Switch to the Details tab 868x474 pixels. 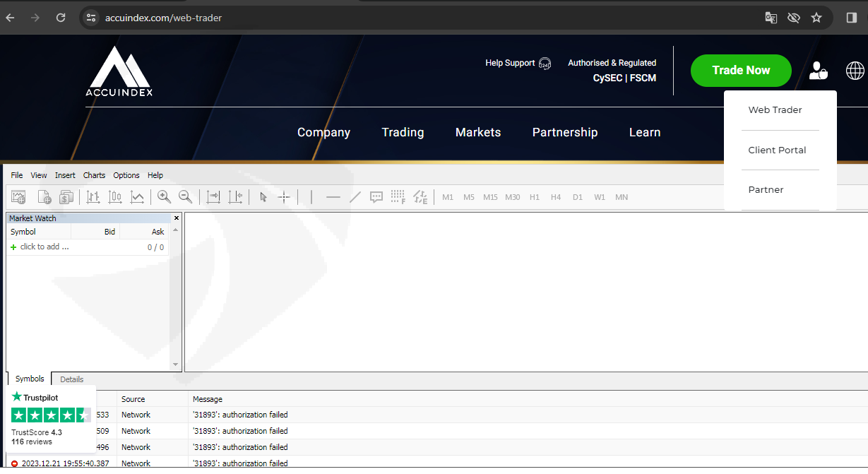tap(72, 379)
